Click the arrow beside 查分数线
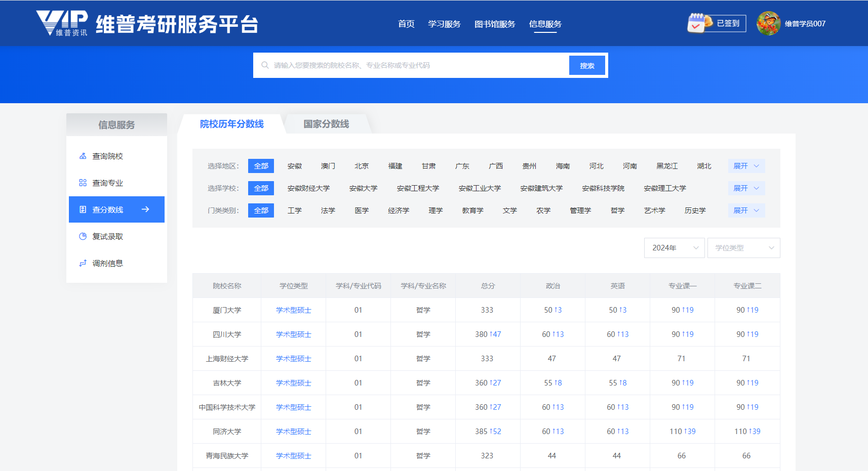This screenshot has height=471, width=868. click(x=145, y=209)
